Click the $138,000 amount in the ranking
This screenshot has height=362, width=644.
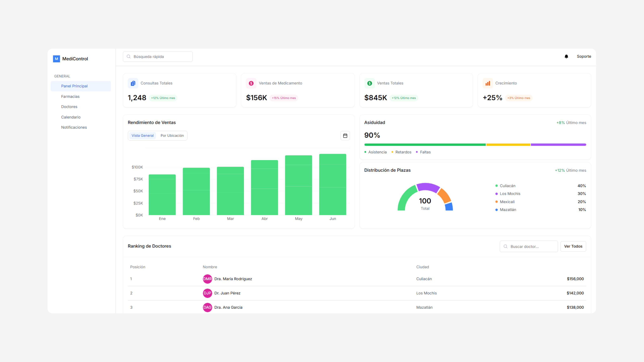[575, 307]
